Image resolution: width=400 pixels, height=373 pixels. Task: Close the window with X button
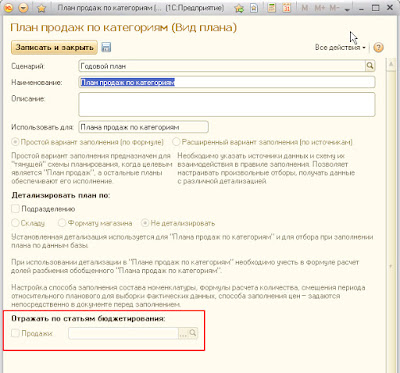click(390, 8)
